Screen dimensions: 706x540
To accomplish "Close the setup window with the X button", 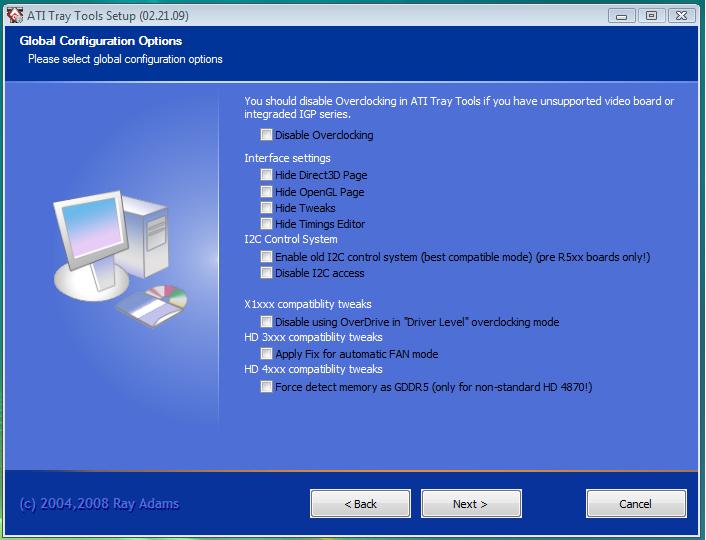I will point(681,16).
